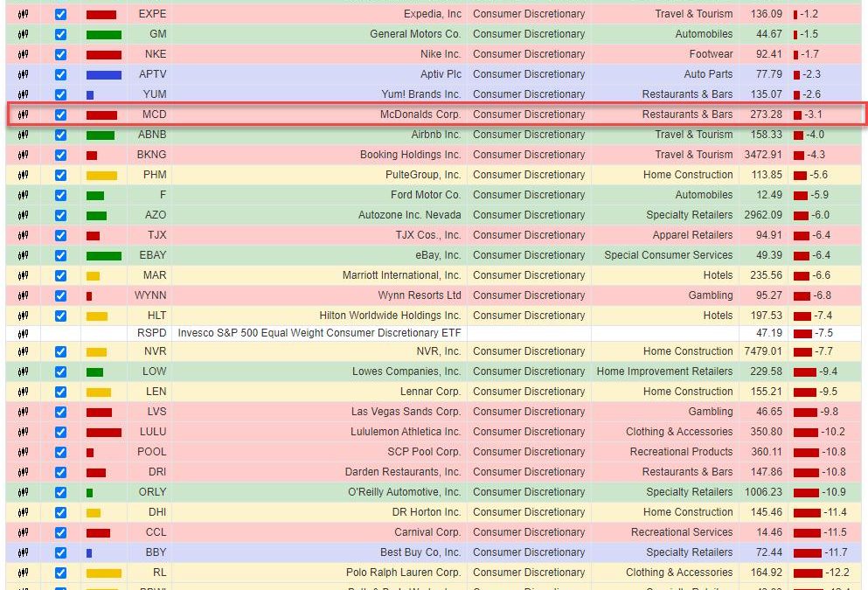868x590 pixels.
Task: Click the green strength bar for EBAY
Action: [x=104, y=256]
